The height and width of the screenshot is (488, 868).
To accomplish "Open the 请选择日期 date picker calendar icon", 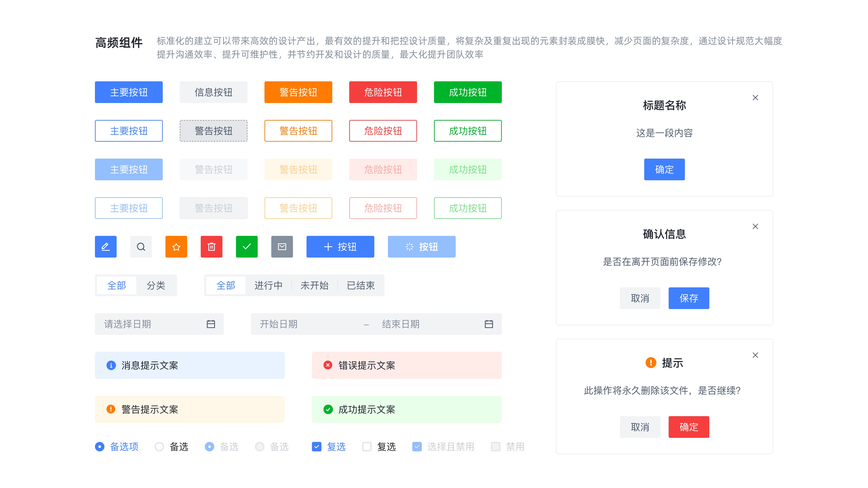I will coord(211,324).
